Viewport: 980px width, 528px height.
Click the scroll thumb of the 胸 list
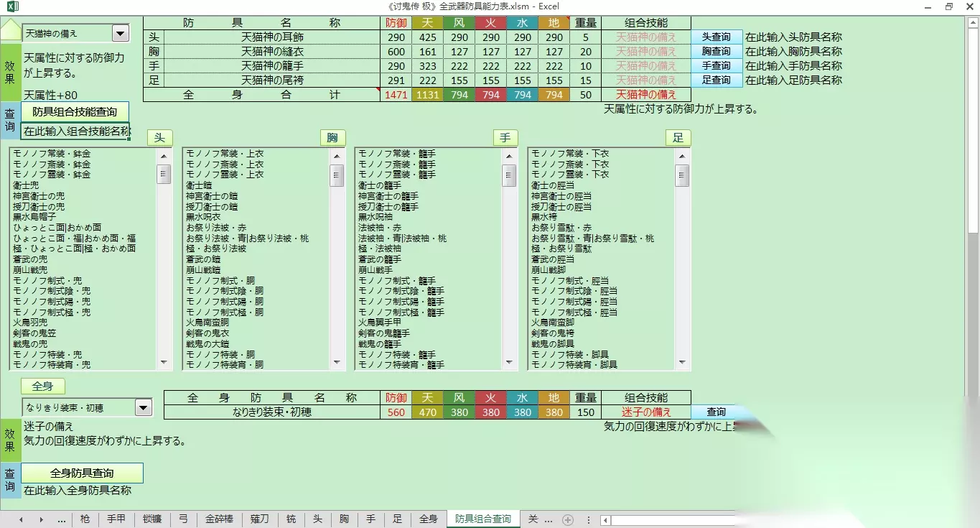coord(337,175)
